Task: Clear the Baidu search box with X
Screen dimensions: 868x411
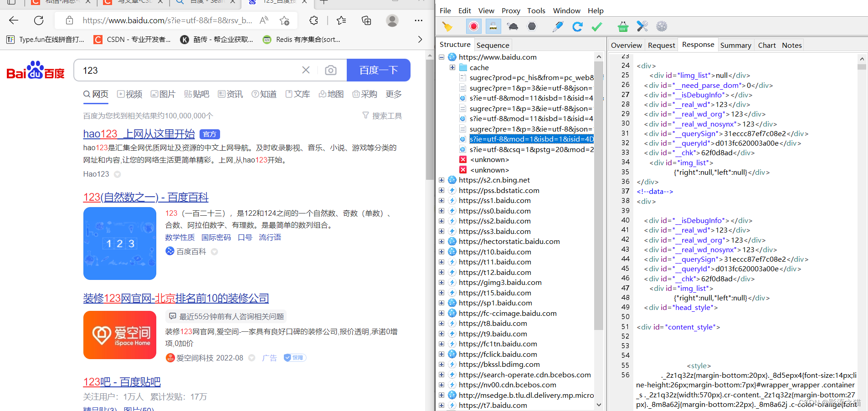Action: 306,70
